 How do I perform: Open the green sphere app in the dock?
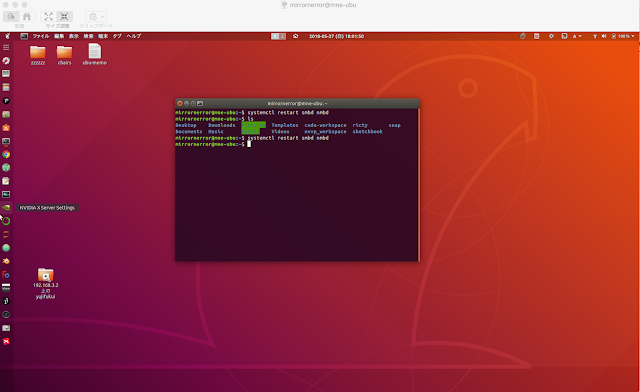pyautogui.click(x=6, y=248)
